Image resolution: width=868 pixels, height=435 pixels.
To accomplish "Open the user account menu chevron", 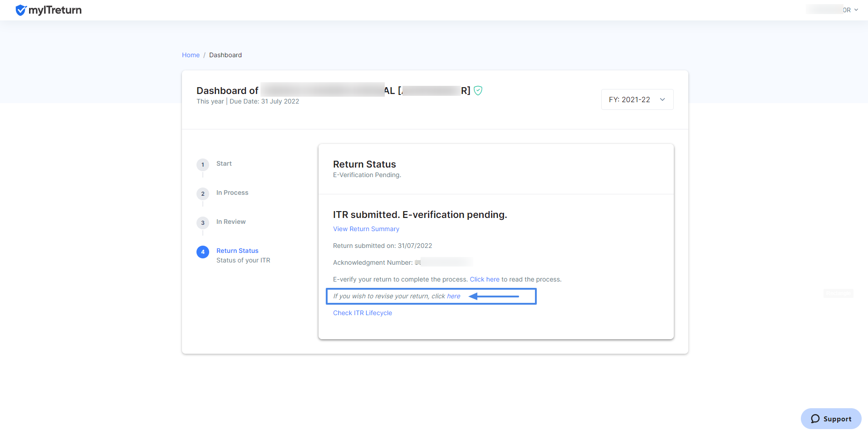I will (856, 10).
